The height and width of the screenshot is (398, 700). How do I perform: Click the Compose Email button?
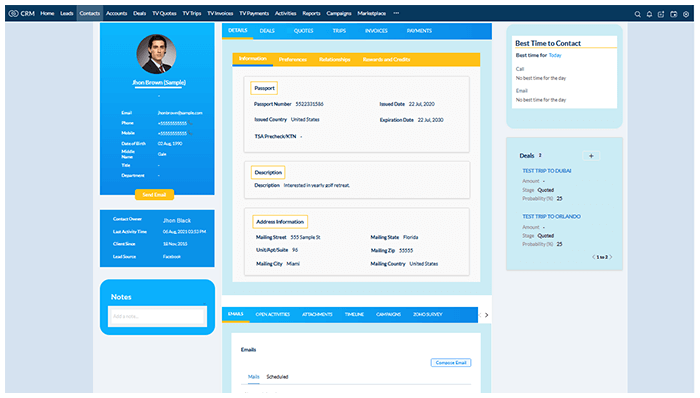pyautogui.click(x=451, y=363)
